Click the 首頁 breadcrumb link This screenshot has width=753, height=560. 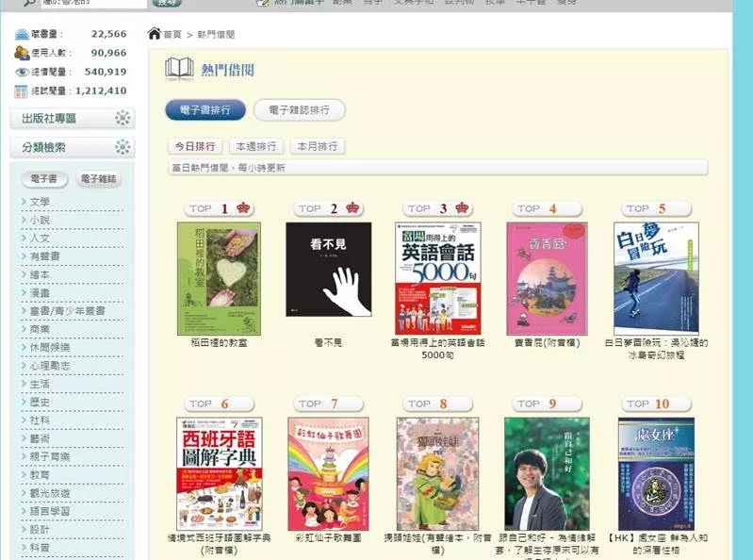coord(172,35)
